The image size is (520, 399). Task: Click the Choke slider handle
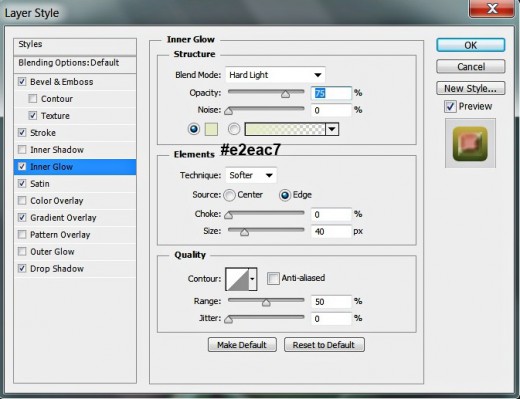[229, 215]
